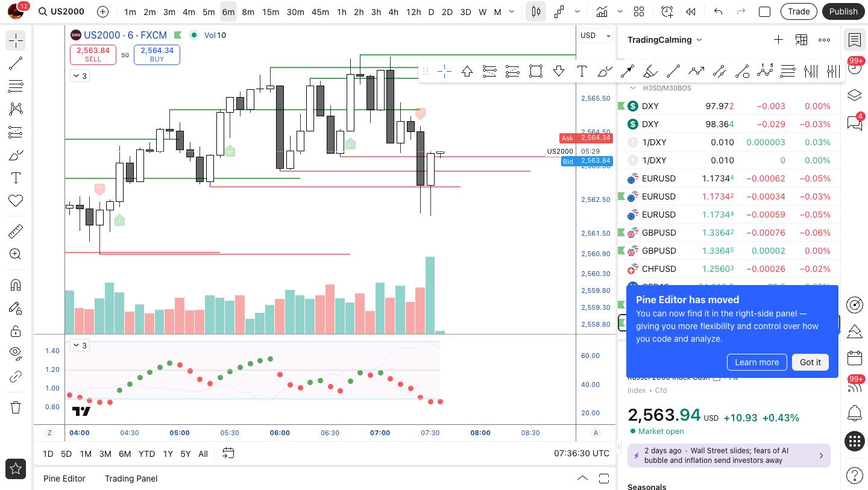Open the indicators chart icon
Viewport: 868px width, 490px height.
[x=602, y=11]
